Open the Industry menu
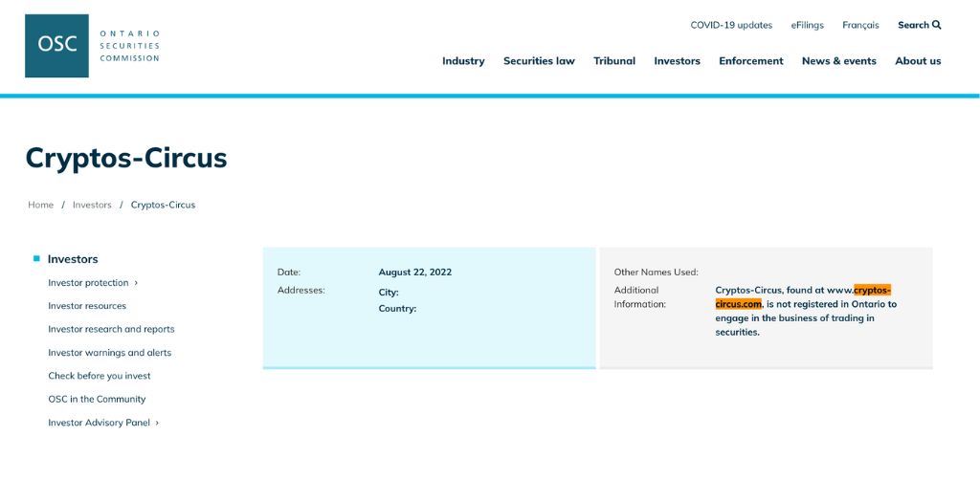 [x=463, y=60]
